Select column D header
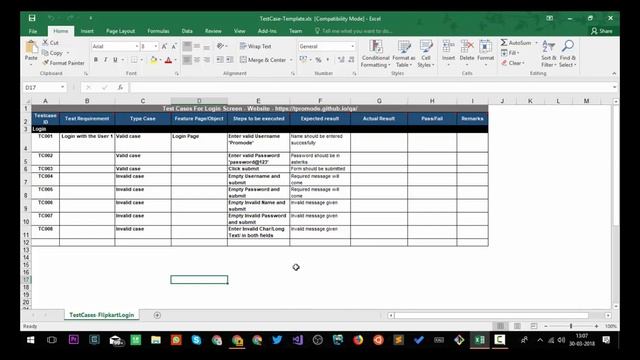The image size is (640, 360). tap(199, 101)
